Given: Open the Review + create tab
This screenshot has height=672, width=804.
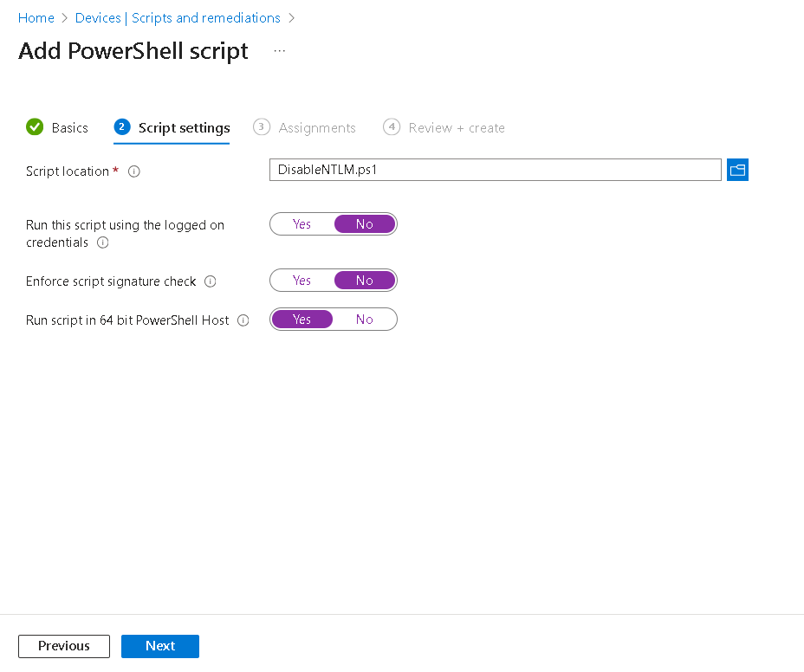Looking at the screenshot, I should pyautogui.click(x=444, y=127).
